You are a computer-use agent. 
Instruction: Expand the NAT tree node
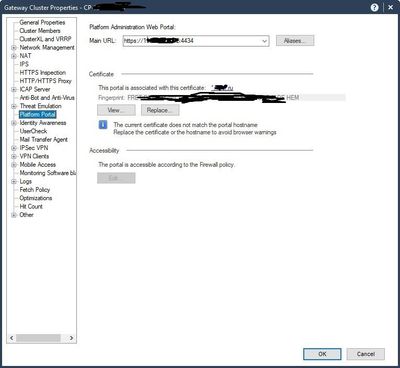[x=14, y=56]
